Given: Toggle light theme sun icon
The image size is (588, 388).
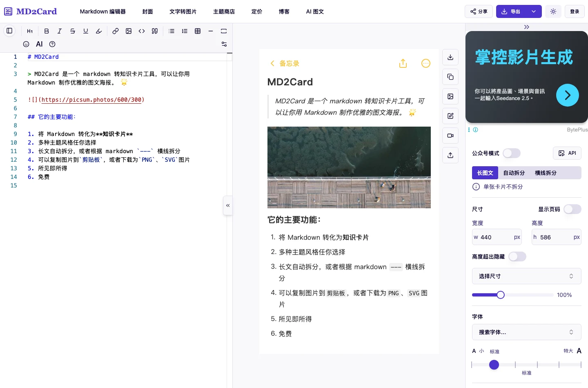Looking at the screenshot, I should coord(553,11).
